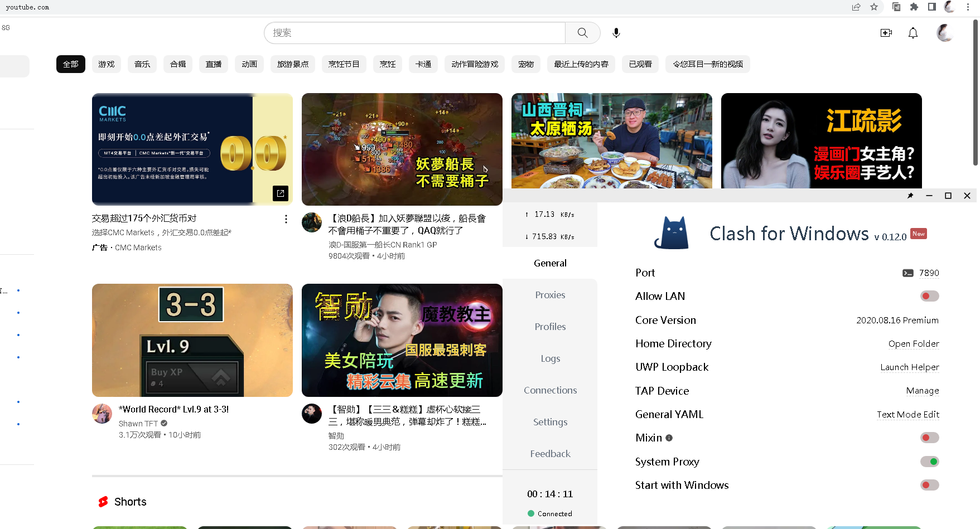Toggle Allow LAN switch
The width and height of the screenshot is (980, 529).
929,297
